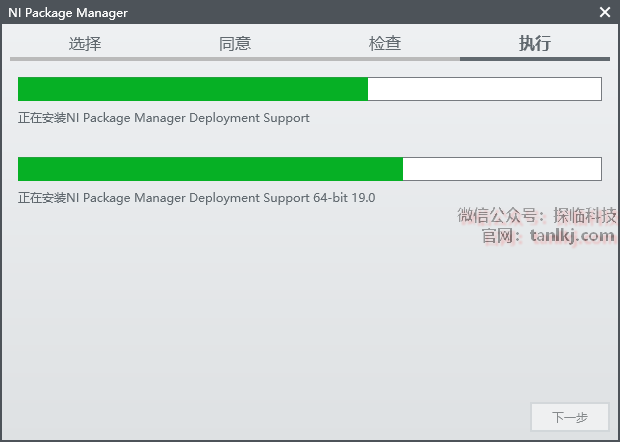This screenshot has width=620, height=442.
Task: Select the 执行 step tab
Action: pos(535,43)
